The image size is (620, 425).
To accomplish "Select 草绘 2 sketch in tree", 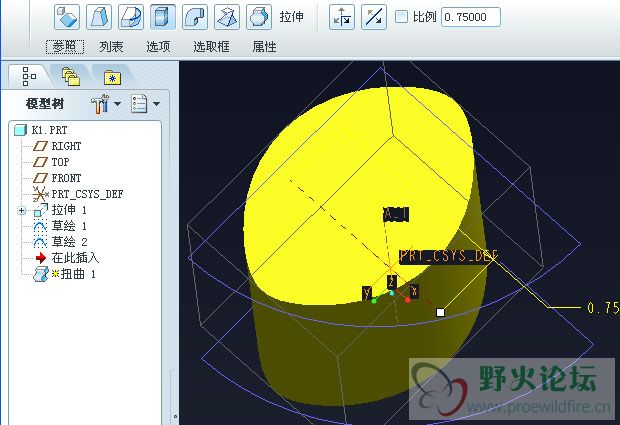I will [60, 242].
